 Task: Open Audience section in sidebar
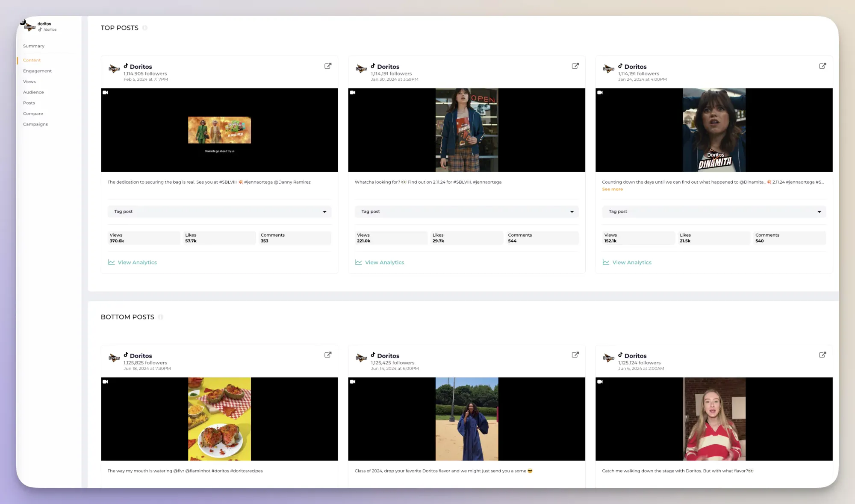click(x=33, y=92)
